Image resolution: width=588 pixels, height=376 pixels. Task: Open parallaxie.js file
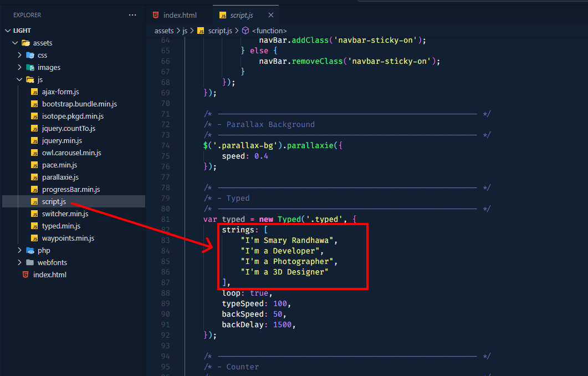[60, 177]
